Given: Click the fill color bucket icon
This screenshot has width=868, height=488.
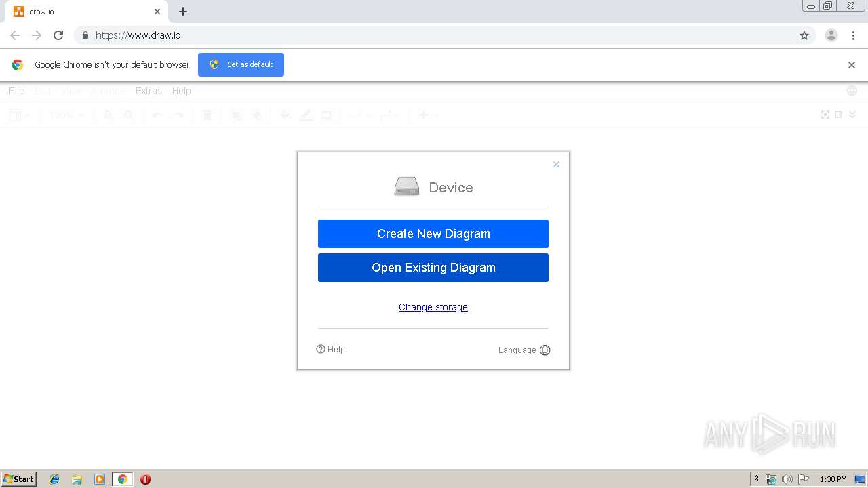Looking at the screenshot, I should tap(285, 115).
